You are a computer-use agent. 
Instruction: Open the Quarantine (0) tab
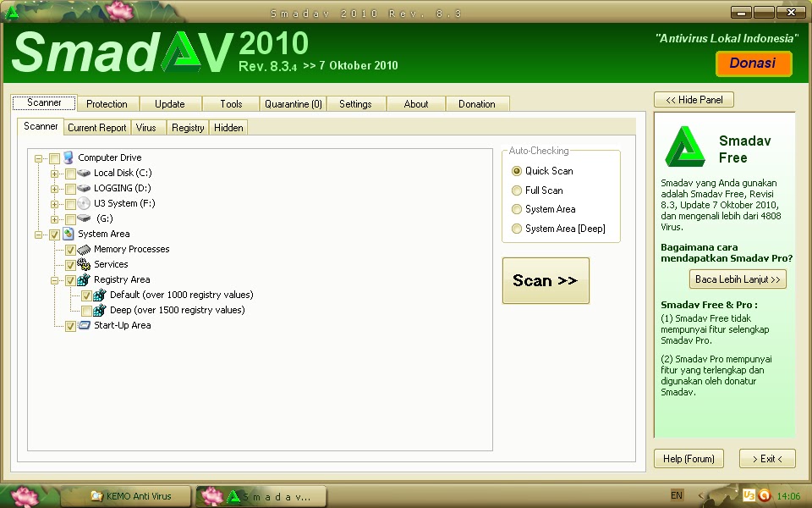294,103
